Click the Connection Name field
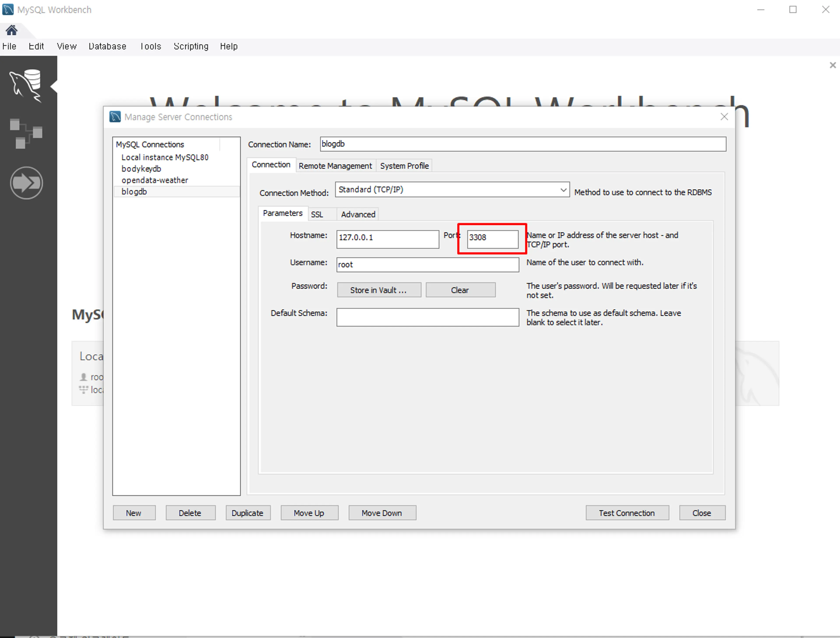The height and width of the screenshot is (638, 840). (x=523, y=144)
